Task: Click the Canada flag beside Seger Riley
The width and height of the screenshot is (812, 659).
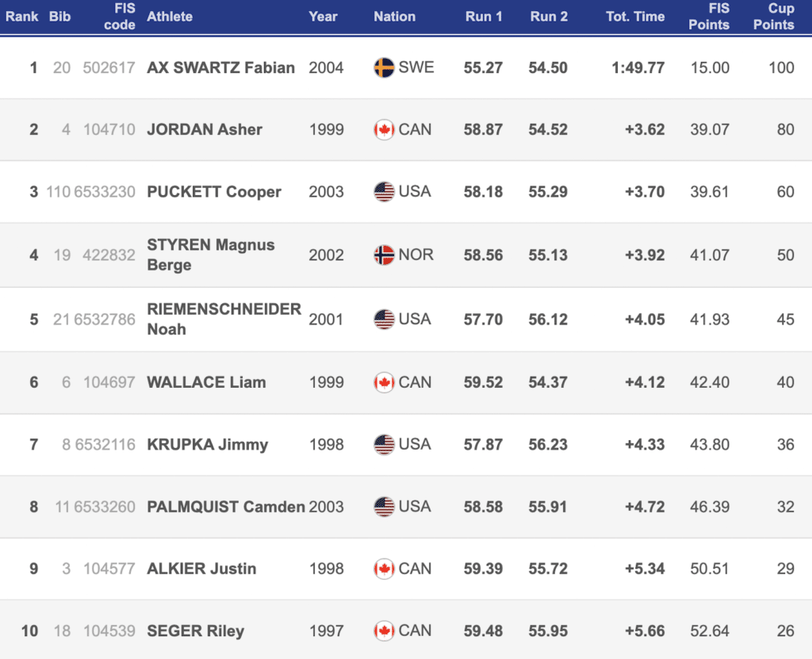Action: pyautogui.click(x=384, y=631)
